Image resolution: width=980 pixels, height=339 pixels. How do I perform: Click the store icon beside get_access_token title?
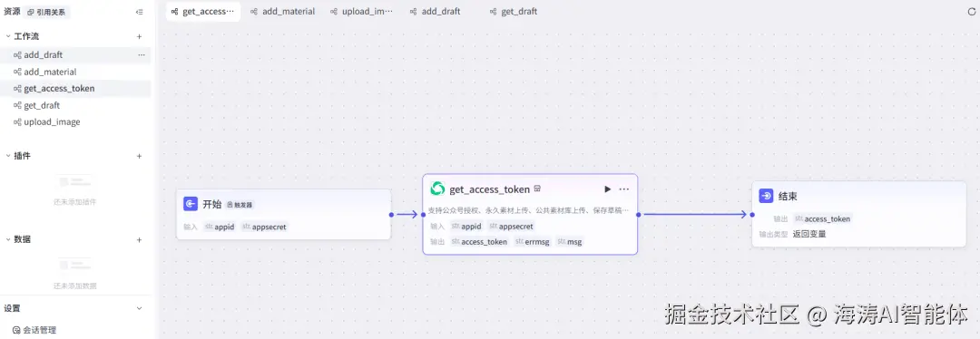tap(537, 189)
